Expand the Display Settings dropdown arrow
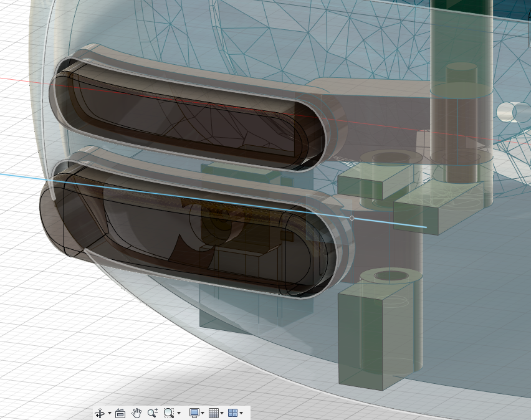 point(203,413)
